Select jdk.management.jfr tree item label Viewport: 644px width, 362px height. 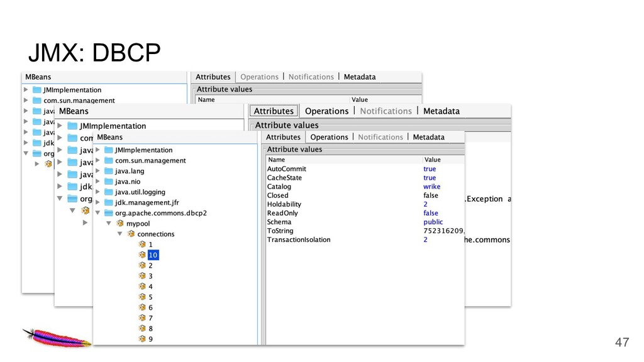147,202
